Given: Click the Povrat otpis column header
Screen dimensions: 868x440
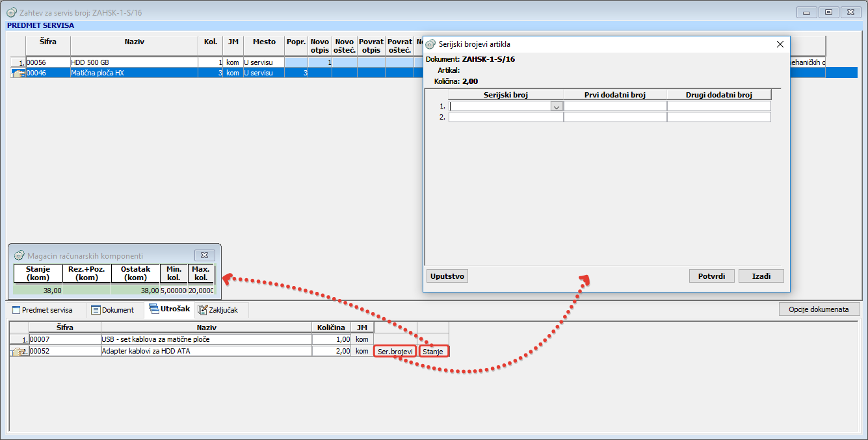Looking at the screenshot, I should 371,45.
